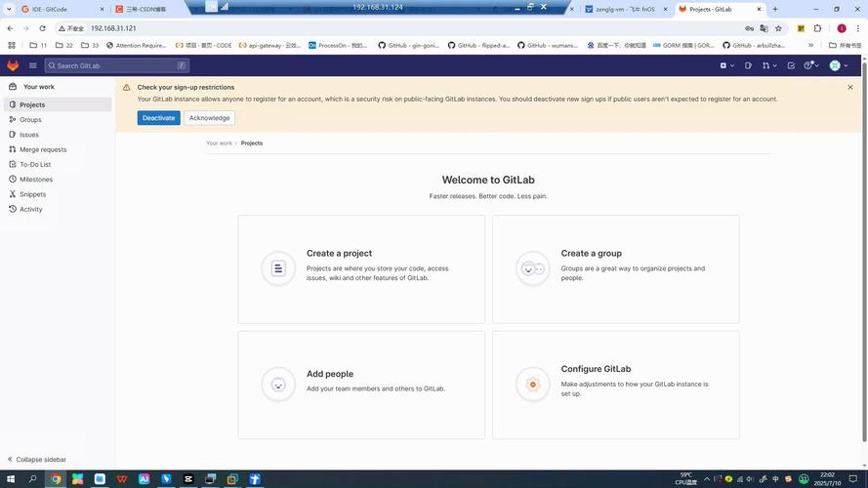Switch to the zenglg-vm fnOS tab
The image size is (868, 488).
[626, 9]
